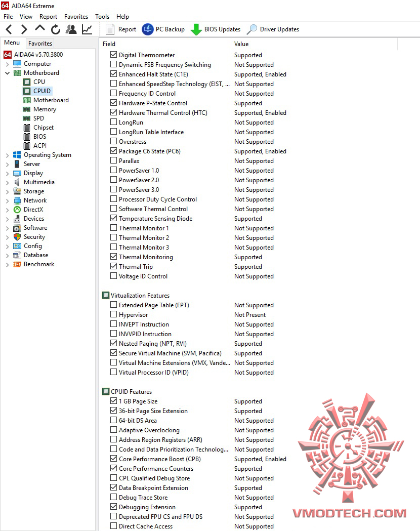Open the Favorites menu in menu bar
The height and width of the screenshot is (531, 420).
[x=76, y=17]
